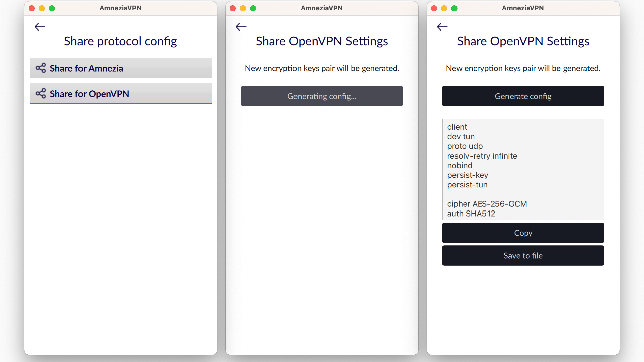Image resolution: width=644 pixels, height=362 pixels.
Task: Save the OpenVPN config to file
Action: click(523, 256)
